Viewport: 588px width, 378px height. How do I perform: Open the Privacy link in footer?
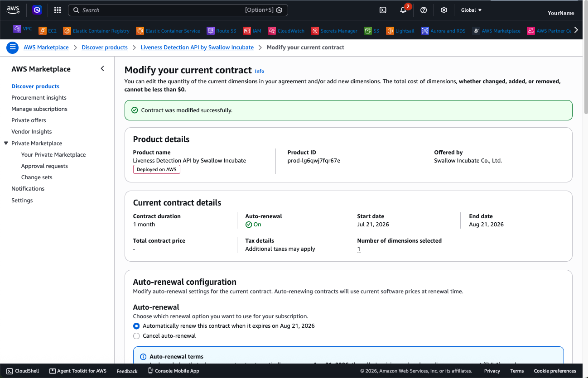coord(492,371)
